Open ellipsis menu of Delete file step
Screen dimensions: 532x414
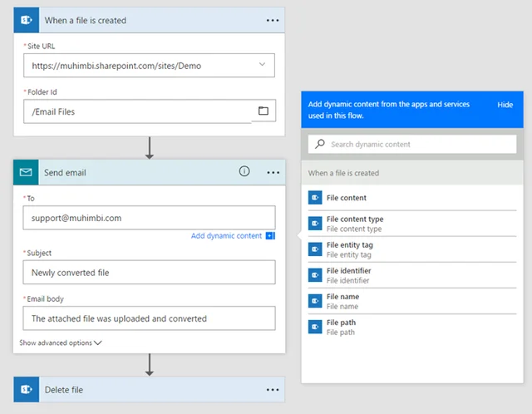pos(273,390)
